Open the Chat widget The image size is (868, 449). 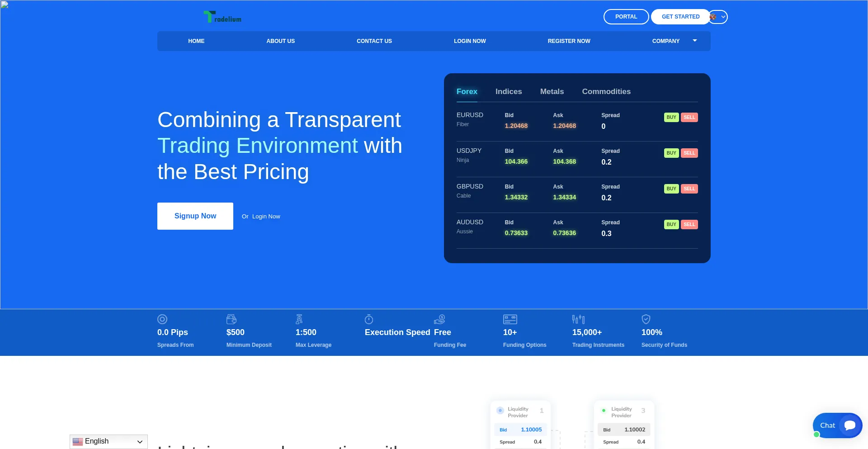coord(837,425)
